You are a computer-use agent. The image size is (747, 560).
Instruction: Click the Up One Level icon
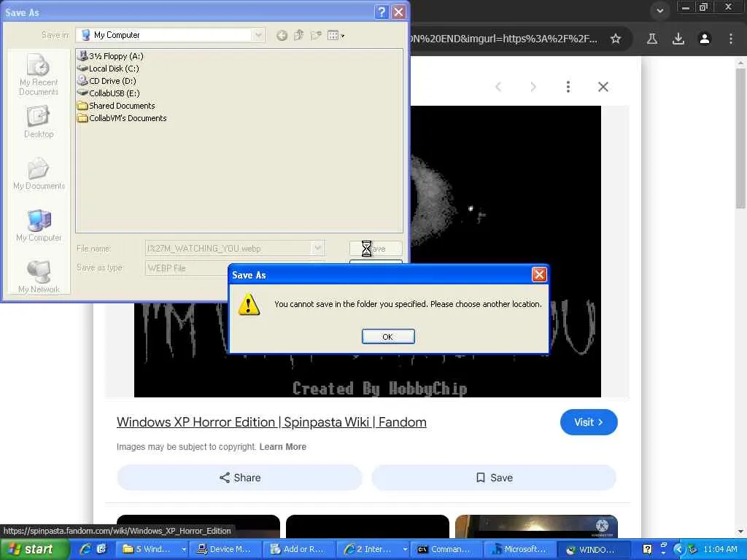pyautogui.click(x=298, y=35)
